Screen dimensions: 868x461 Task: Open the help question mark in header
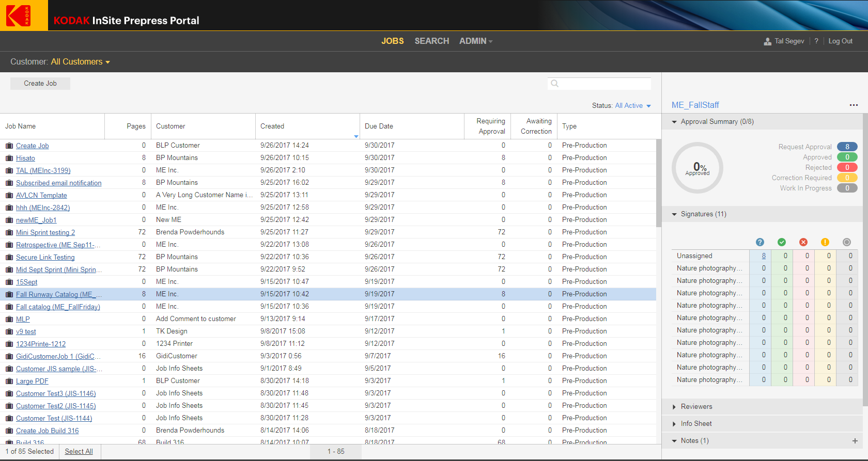click(816, 41)
